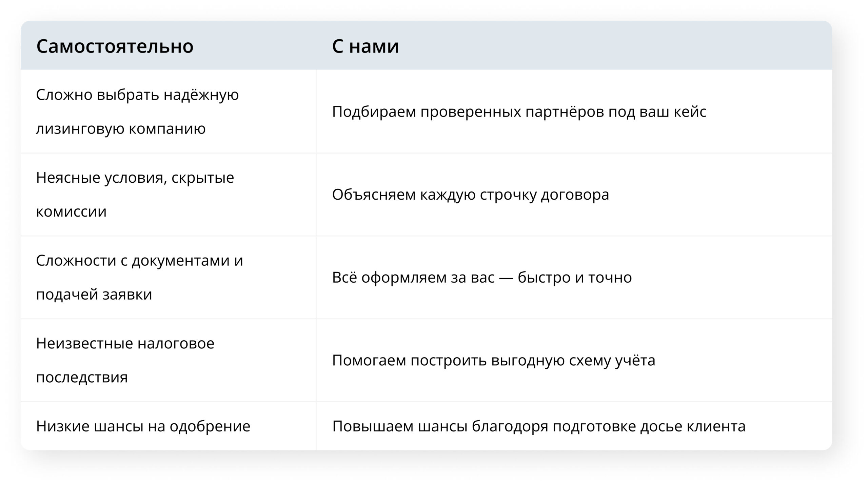The image size is (868, 486).
Task: Click the word 'договора' in the right column
Action: point(575,195)
